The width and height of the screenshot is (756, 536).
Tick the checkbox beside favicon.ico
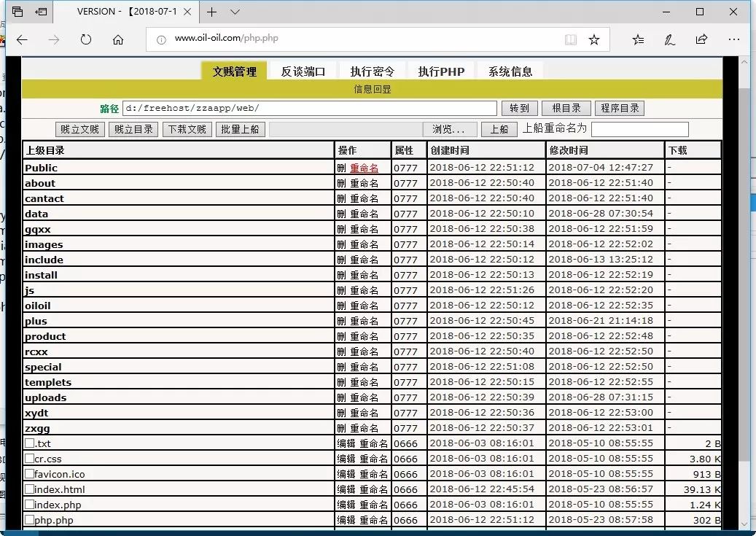click(29, 474)
